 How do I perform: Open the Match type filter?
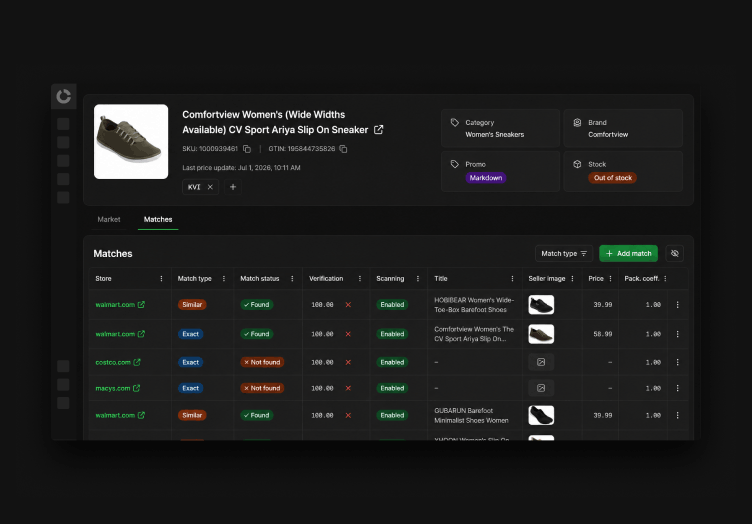[564, 254]
